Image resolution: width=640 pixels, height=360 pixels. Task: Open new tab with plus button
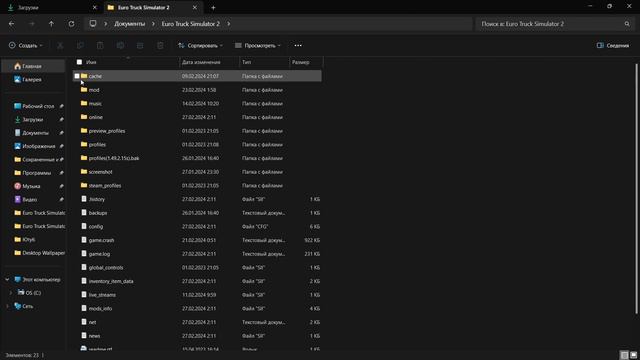(213, 7)
